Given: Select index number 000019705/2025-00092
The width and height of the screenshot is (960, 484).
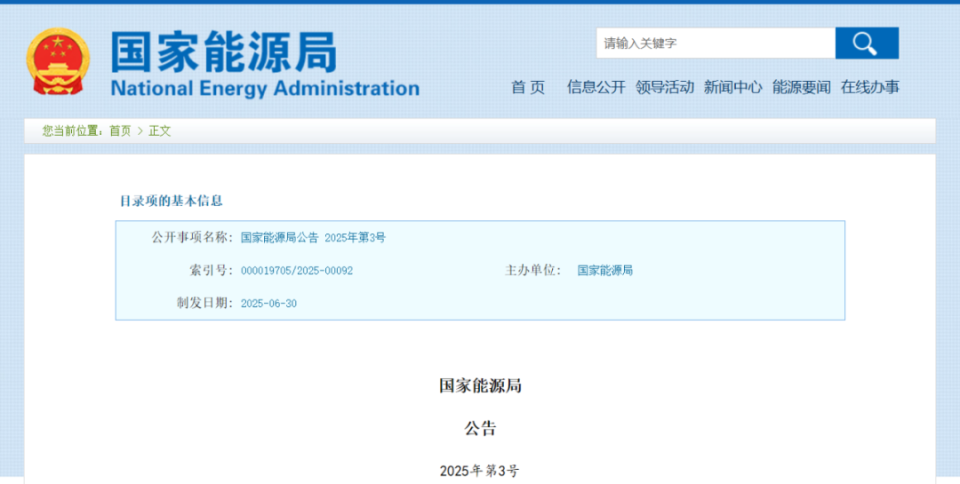Looking at the screenshot, I should pos(297,270).
